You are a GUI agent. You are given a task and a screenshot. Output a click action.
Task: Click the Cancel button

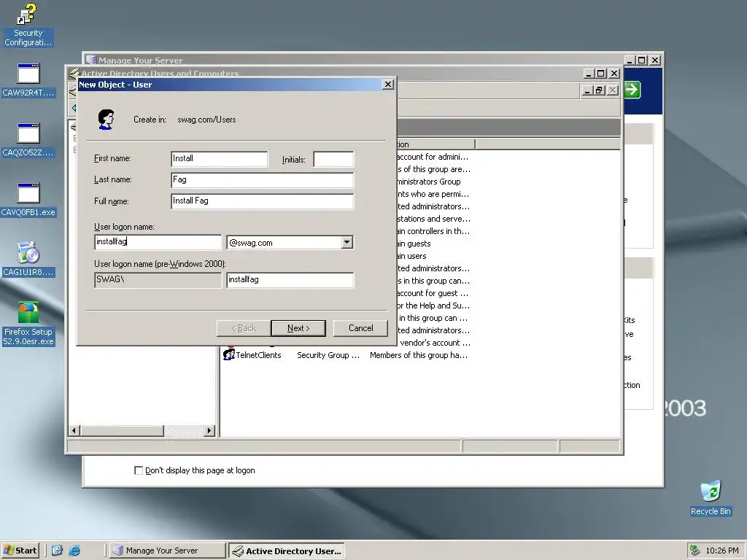pos(360,328)
